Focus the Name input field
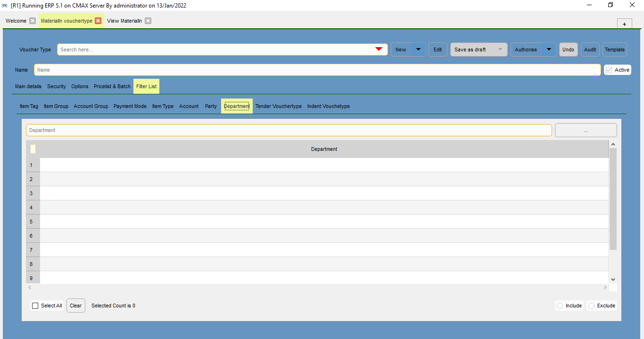The width and height of the screenshot is (644, 339). [317, 70]
